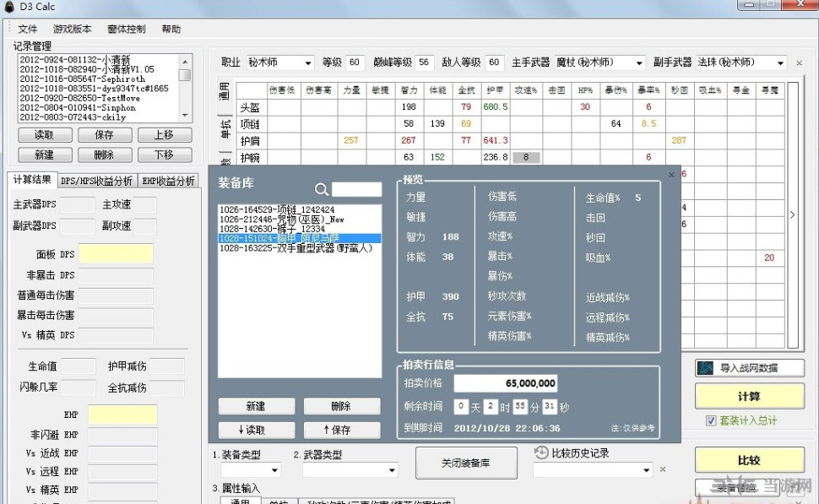
Task: Close the 装备库 panel with its × icon
Action: point(670,175)
